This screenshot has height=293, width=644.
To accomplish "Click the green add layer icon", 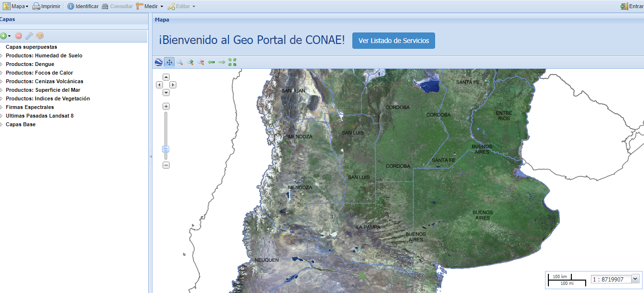I will tap(3, 36).
